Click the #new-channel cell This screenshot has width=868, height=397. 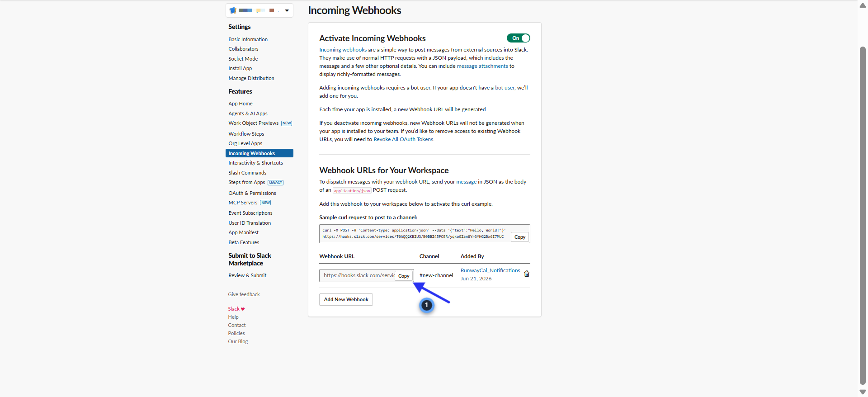(x=436, y=275)
